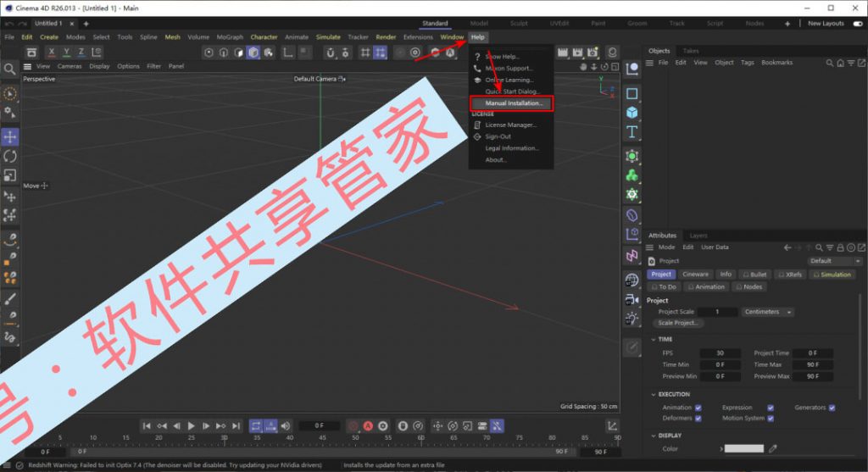Image resolution: width=868 pixels, height=472 pixels.
Task: Click the Scale Project button
Action: coord(677,323)
